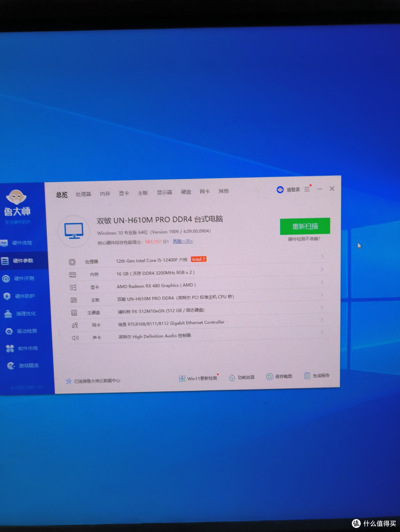Switch to the 主板 tab
Viewport: 400px width, 532px height.
click(143, 193)
